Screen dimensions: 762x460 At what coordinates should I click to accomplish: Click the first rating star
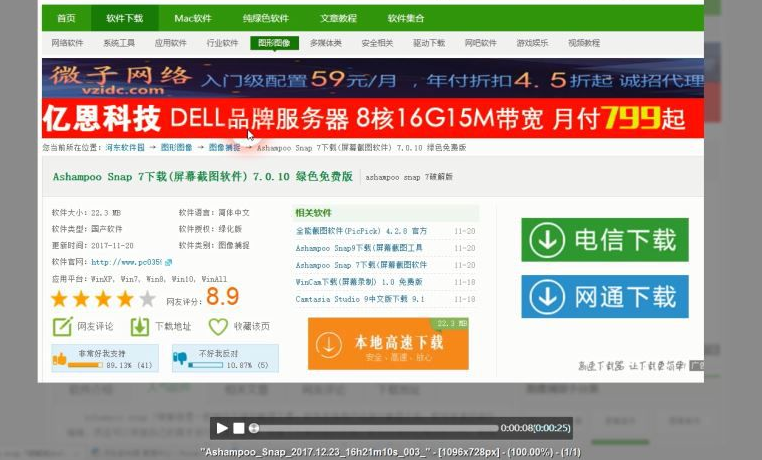tap(59, 299)
